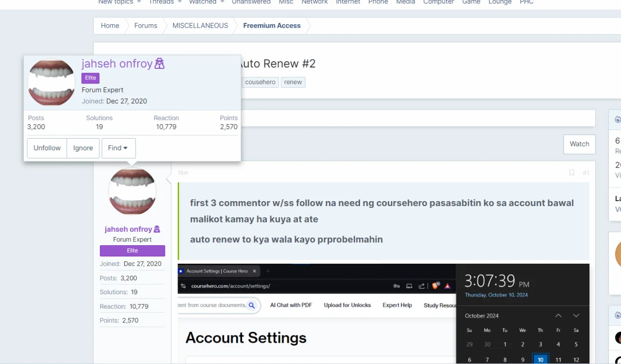Open the Media nav item
This screenshot has height=364, width=621.
pos(406,2)
